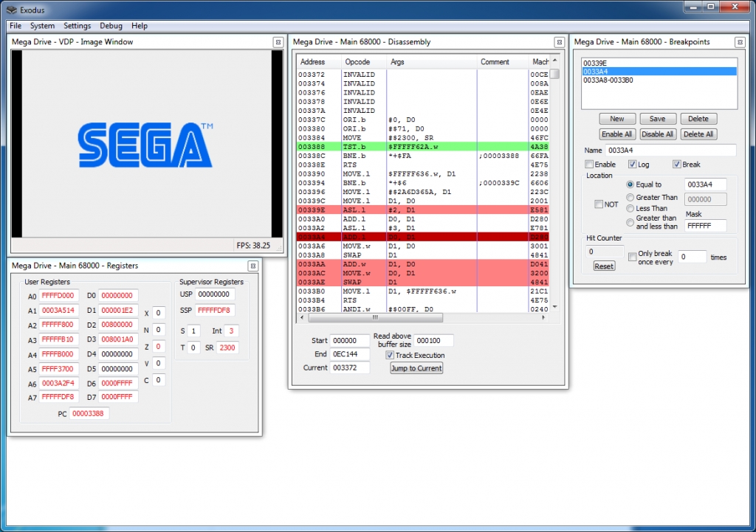Screen dimensions: 756x532
Task: Toggle the NOT location checkbox
Action: 599,204
